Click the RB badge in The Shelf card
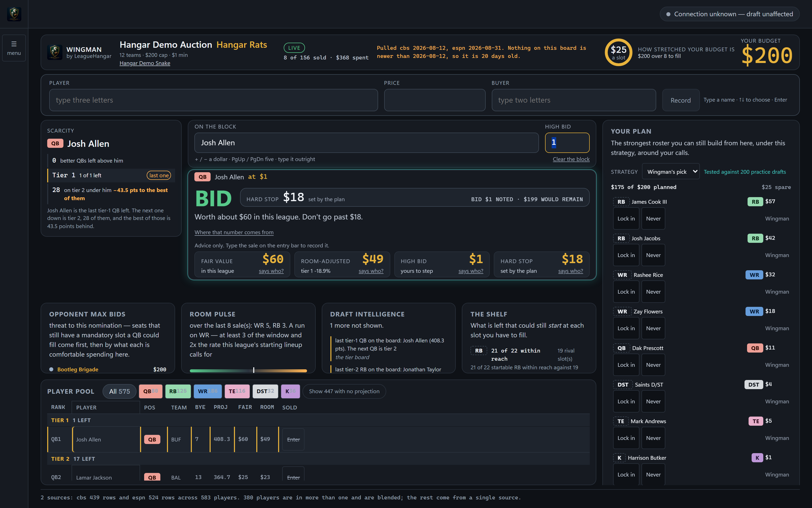 pos(479,351)
